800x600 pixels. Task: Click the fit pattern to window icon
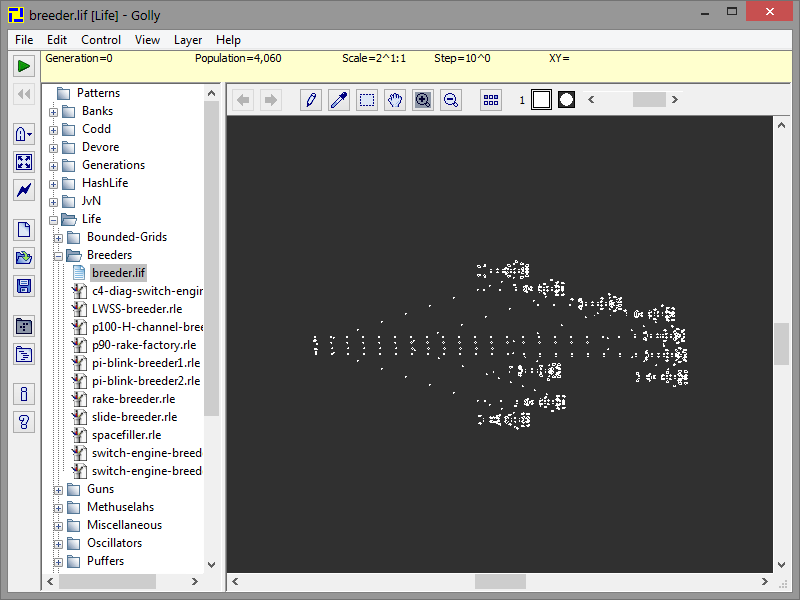tap(23, 162)
